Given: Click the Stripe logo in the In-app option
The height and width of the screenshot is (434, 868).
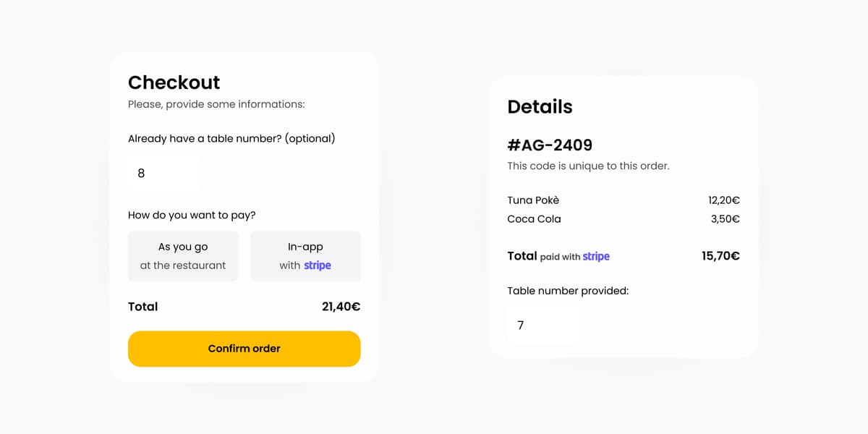Looking at the screenshot, I should pyautogui.click(x=318, y=265).
